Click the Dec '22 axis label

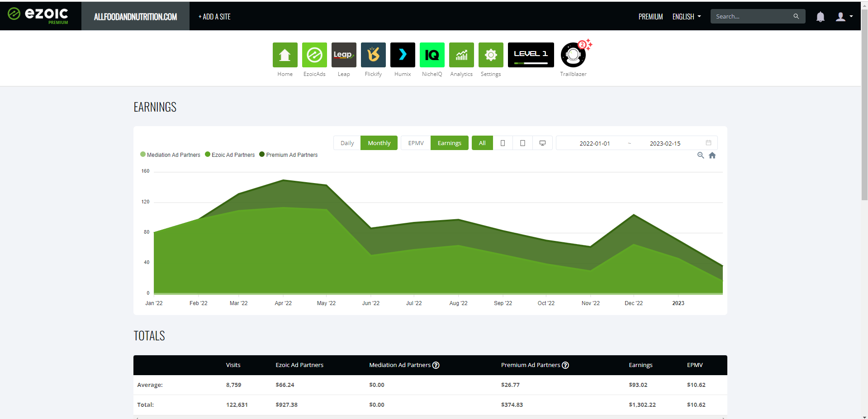633,303
